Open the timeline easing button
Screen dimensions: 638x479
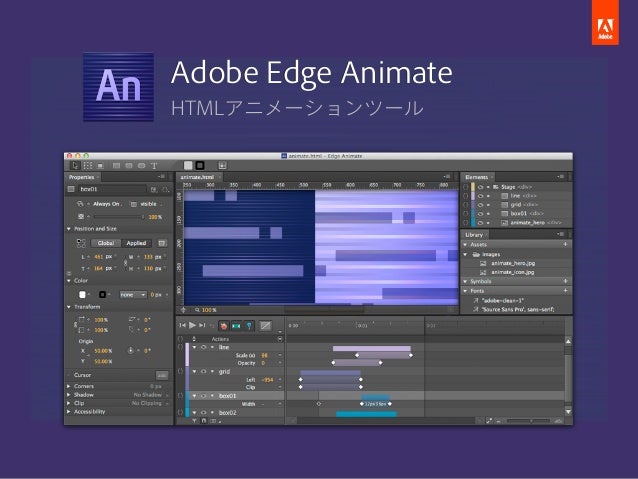click(x=266, y=326)
